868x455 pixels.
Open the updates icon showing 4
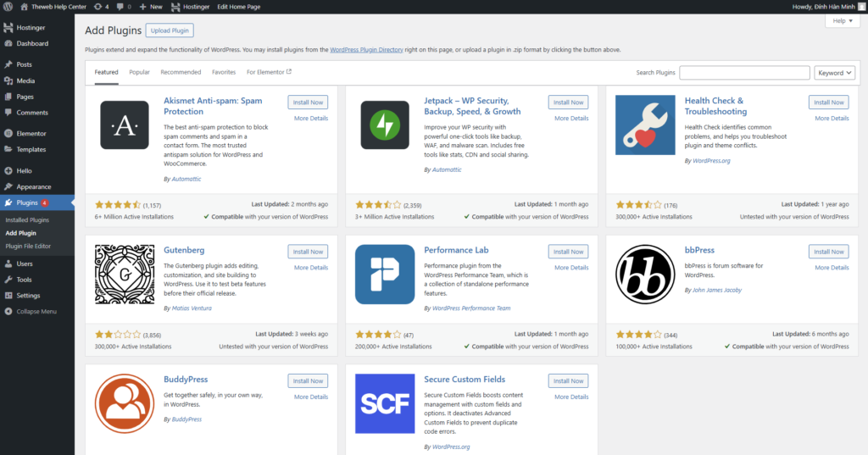point(101,7)
